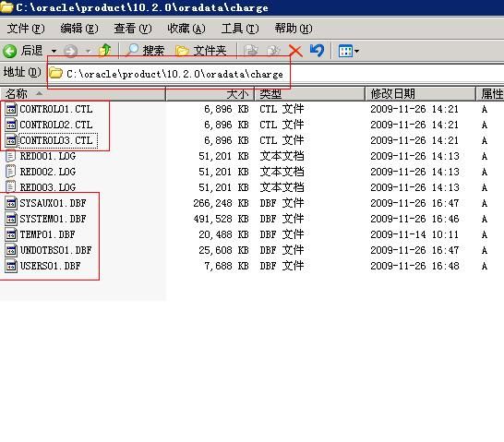Click the 7,688 KB size value
This screenshot has width=504, height=442.
point(226,266)
